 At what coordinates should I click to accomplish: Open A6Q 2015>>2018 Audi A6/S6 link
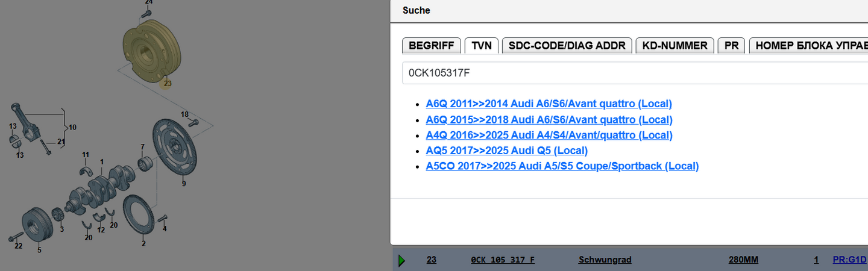click(x=549, y=119)
